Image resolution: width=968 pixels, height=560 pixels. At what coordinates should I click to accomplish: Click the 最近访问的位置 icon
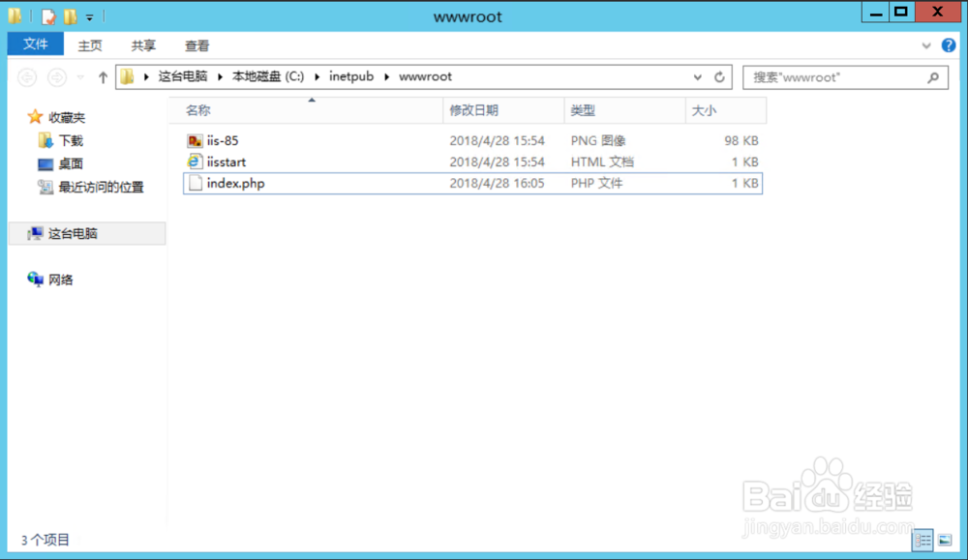point(45,187)
